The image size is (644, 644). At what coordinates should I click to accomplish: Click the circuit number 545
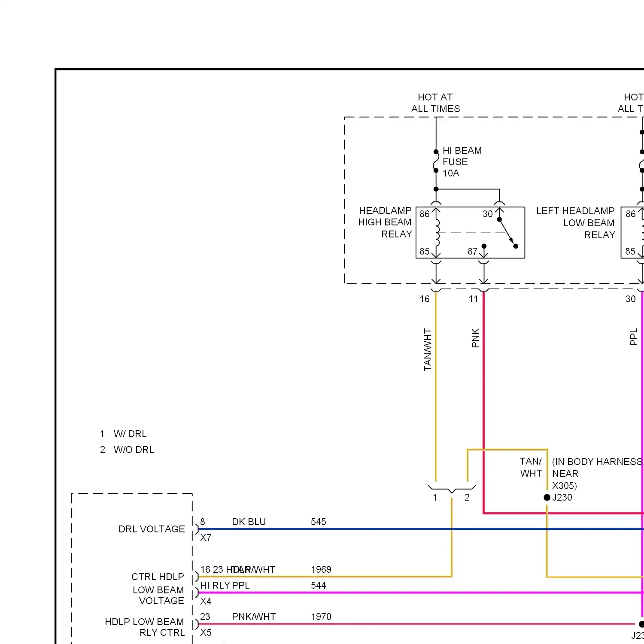coord(319,522)
